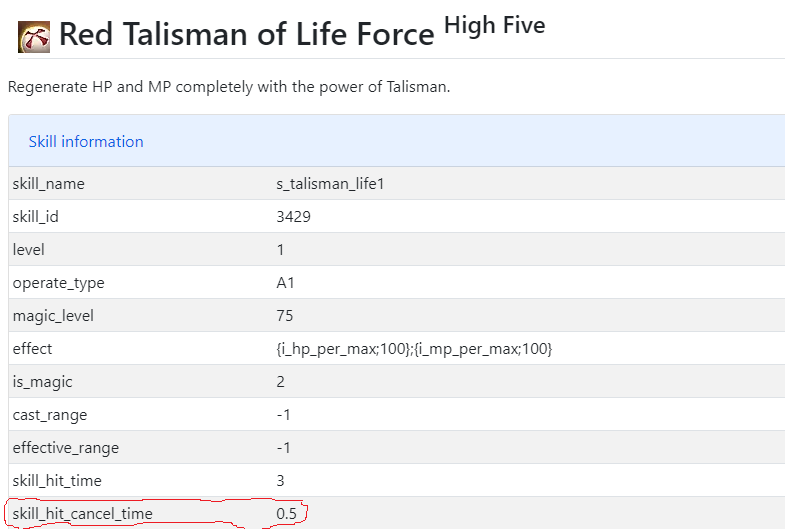Select the operate_type row label
Screen dimensions: 785x529
click(58, 283)
